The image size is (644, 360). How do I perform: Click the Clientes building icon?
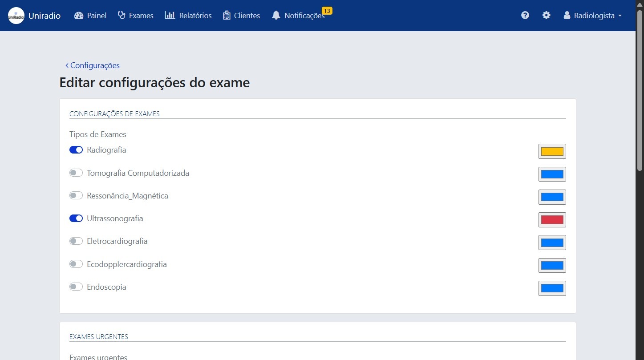[226, 15]
